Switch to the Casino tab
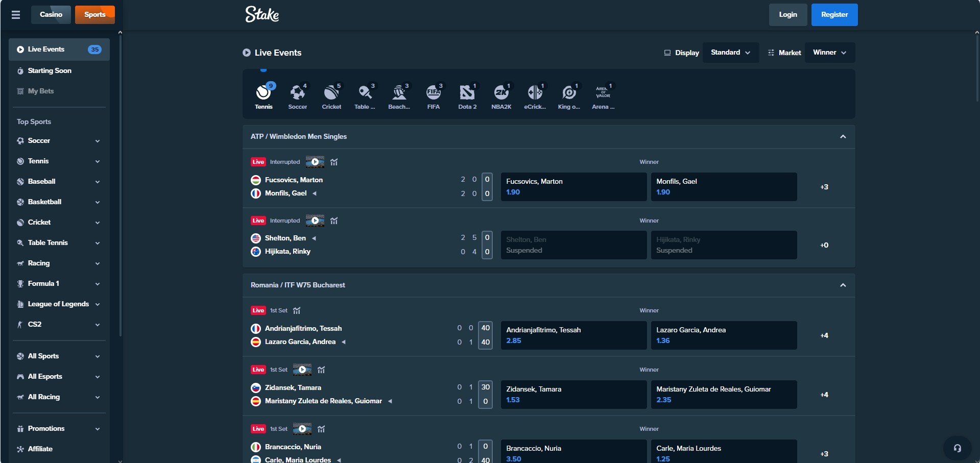Viewport: 980px width, 463px height. (51, 14)
